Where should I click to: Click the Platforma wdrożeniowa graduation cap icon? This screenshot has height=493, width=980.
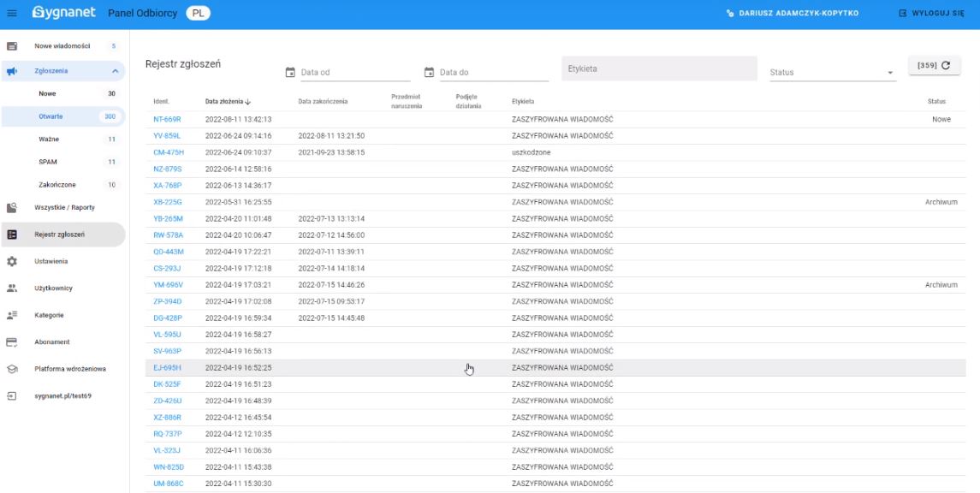[x=12, y=369]
